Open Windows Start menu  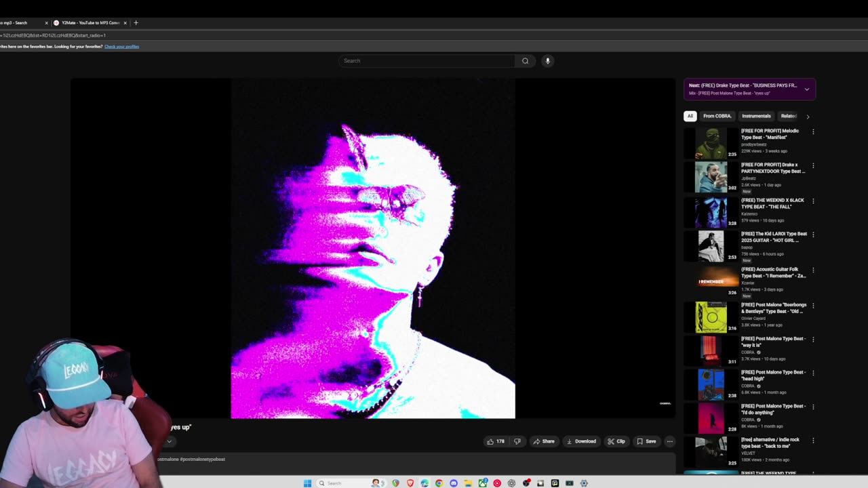click(x=307, y=483)
